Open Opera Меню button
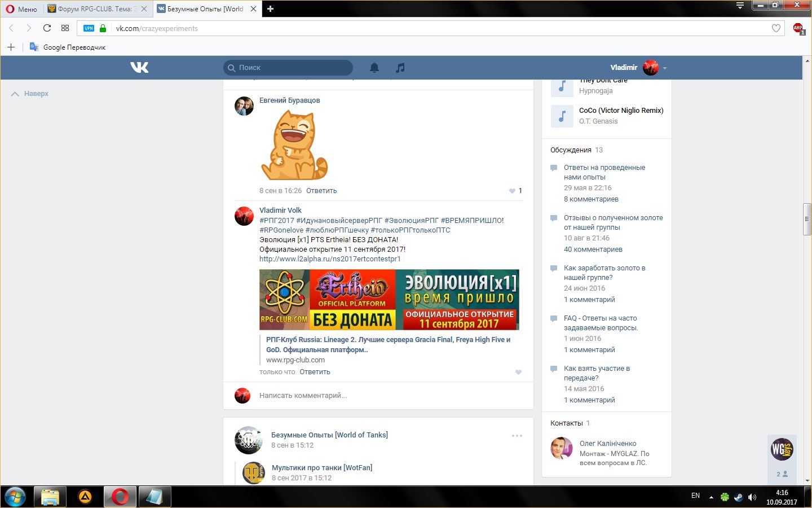 (21, 9)
